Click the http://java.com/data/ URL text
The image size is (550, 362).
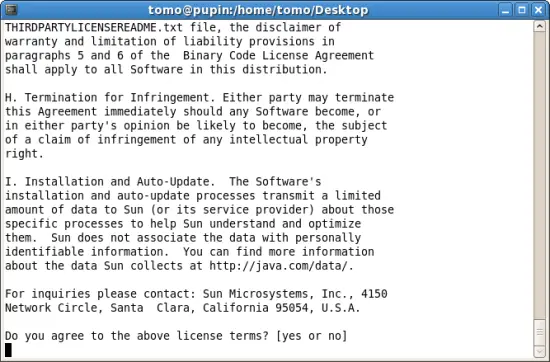(x=279, y=266)
